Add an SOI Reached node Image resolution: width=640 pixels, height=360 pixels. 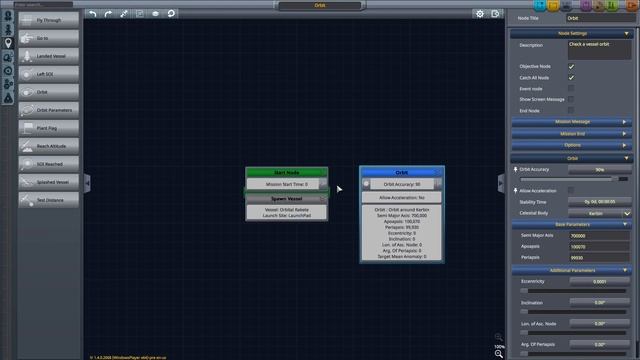pyautogui.click(x=49, y=164)
